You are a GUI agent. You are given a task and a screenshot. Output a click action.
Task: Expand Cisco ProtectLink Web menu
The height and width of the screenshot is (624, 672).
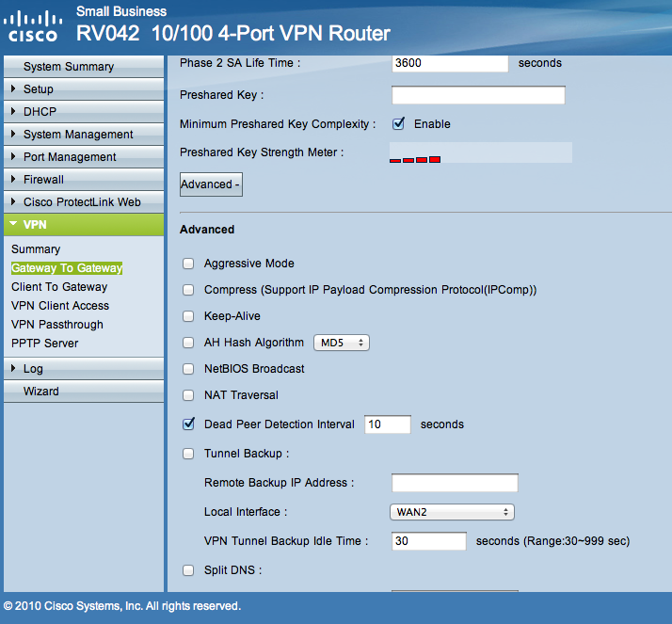(x=84, y=201)
